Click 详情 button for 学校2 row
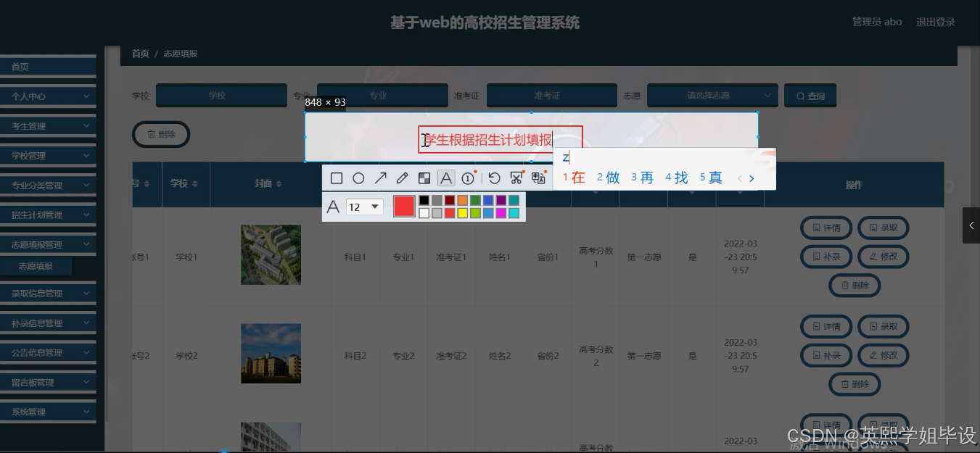 826,326
